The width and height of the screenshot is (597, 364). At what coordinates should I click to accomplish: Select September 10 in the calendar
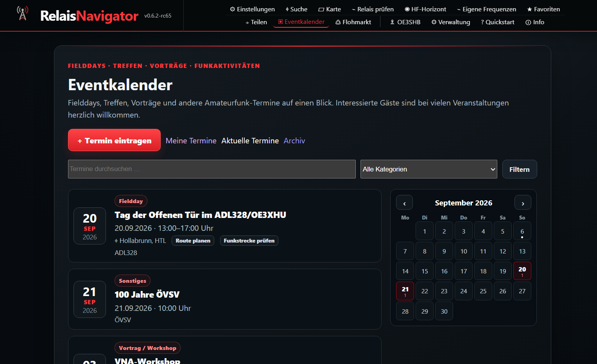pos(464,251)
